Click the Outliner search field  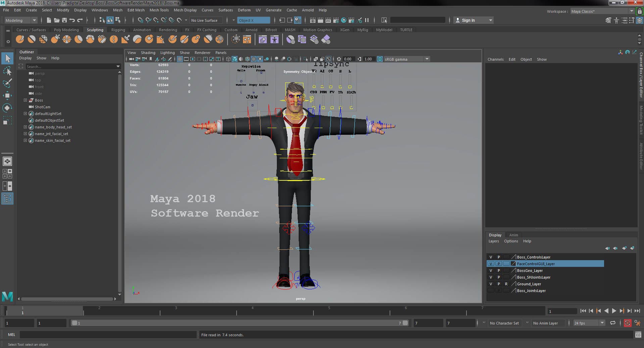click(x=73, y=66)
